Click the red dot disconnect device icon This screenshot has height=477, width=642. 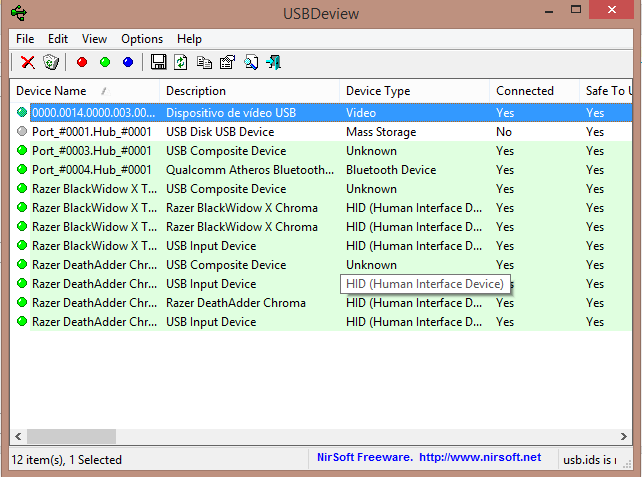pyautogui.click(x=82, y=62)
